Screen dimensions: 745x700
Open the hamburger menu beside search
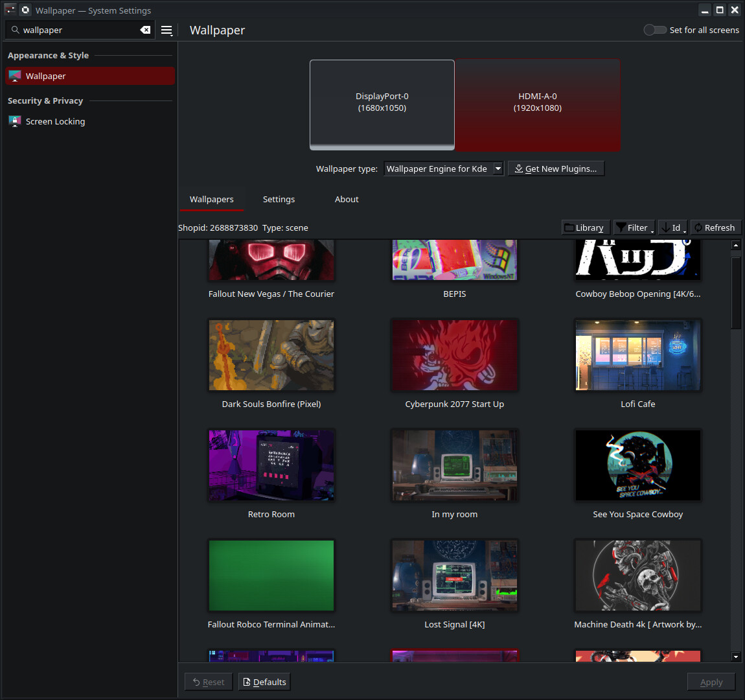click(166, 30)
